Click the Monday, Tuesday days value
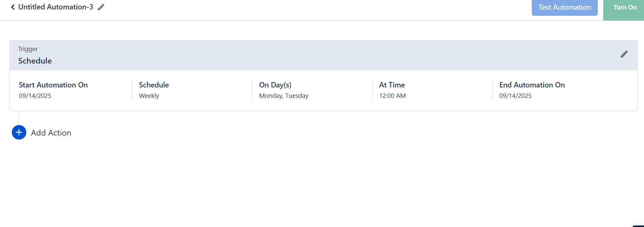Image resolution: width=644 pixels, height=227 pixels. (283, 96)
